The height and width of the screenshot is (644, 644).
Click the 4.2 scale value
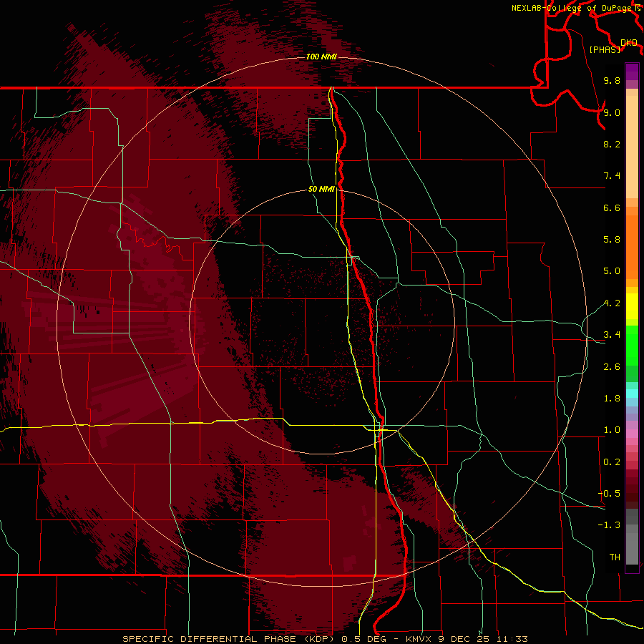pyautogui.click(x=612, y=303)
